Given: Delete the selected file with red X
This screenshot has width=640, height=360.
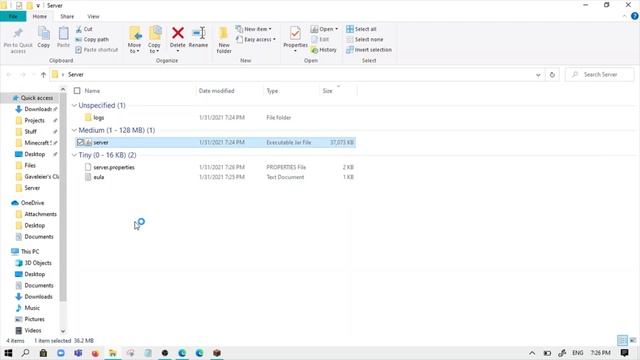Looking at the screenshot, I should click(x=178, y=39).
